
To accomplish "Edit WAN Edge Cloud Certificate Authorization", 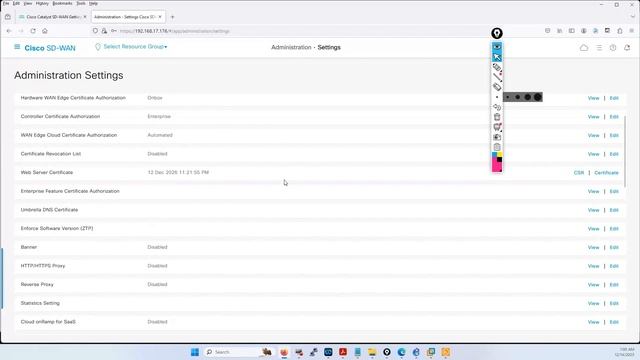I will pos(614,136).
